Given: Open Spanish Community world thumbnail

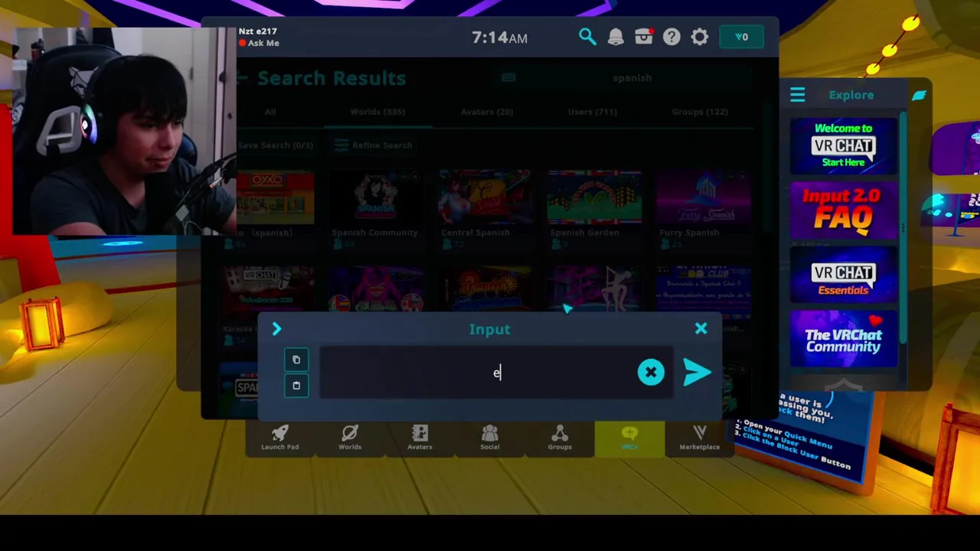Looking at the screenshot, I should (375, 197).
